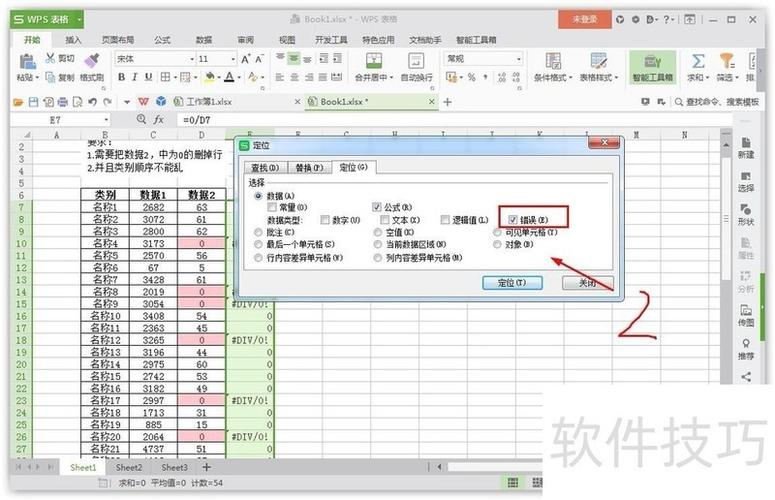Click the insert function fx icon
Image resolution: width=775 pixels, height=500 pixels.
(x=159, y=120)
